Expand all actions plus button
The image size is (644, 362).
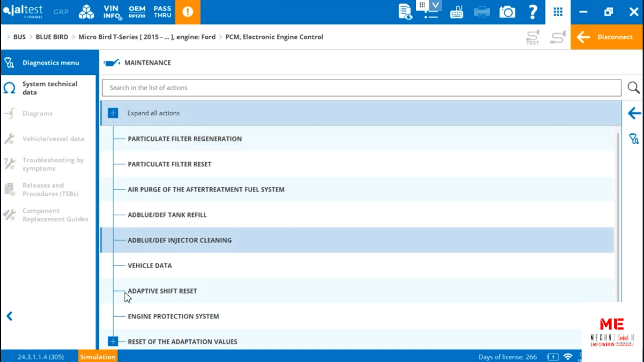click(x=113, y=113)
